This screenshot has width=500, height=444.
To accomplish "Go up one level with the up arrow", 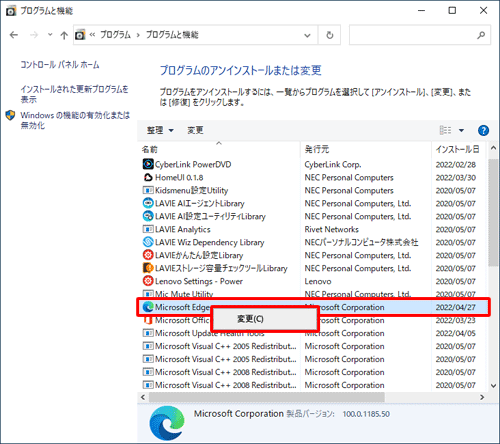I will coord(64,35).
